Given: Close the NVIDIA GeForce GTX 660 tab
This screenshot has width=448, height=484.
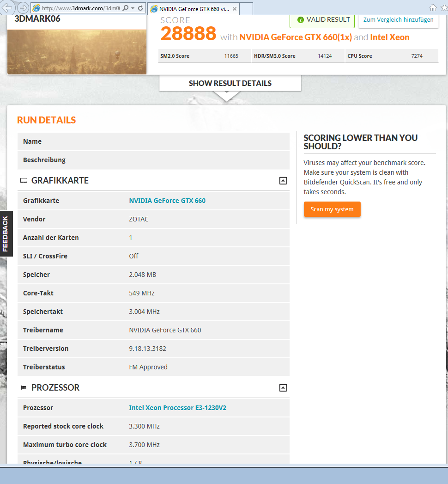Looking at the screenshot, I should click(x=235, y=9).
